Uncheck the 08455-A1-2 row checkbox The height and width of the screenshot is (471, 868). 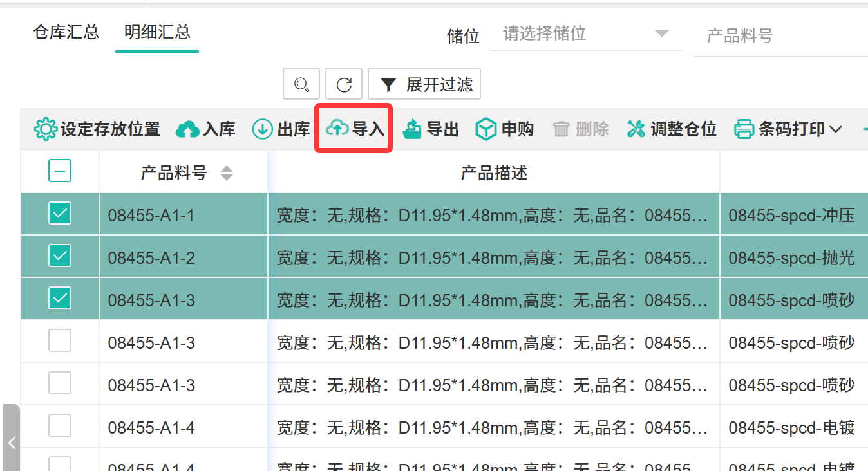[x=60, y=256]
